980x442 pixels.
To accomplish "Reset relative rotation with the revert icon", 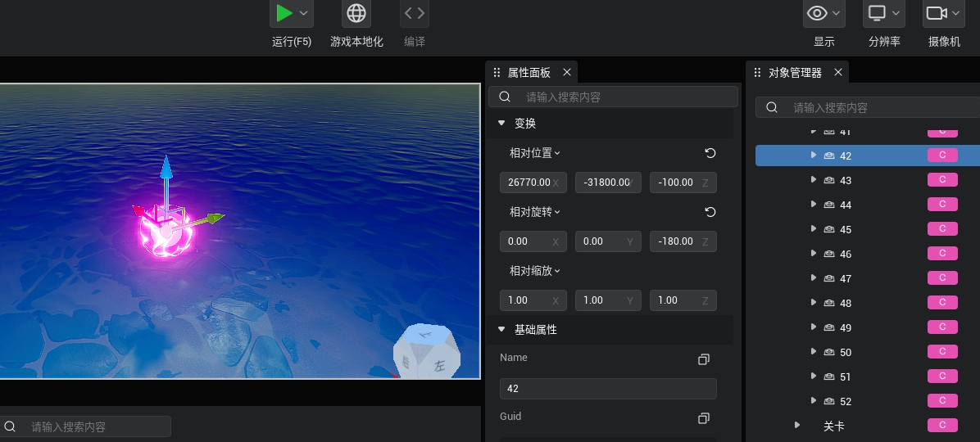I will pyautogui.click(x=710, y=212).
